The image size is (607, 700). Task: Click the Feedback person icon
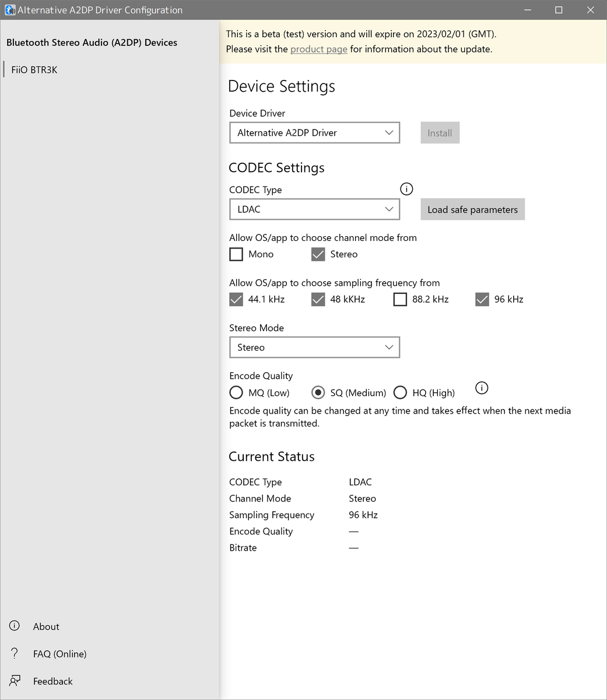tap(14, 680)
